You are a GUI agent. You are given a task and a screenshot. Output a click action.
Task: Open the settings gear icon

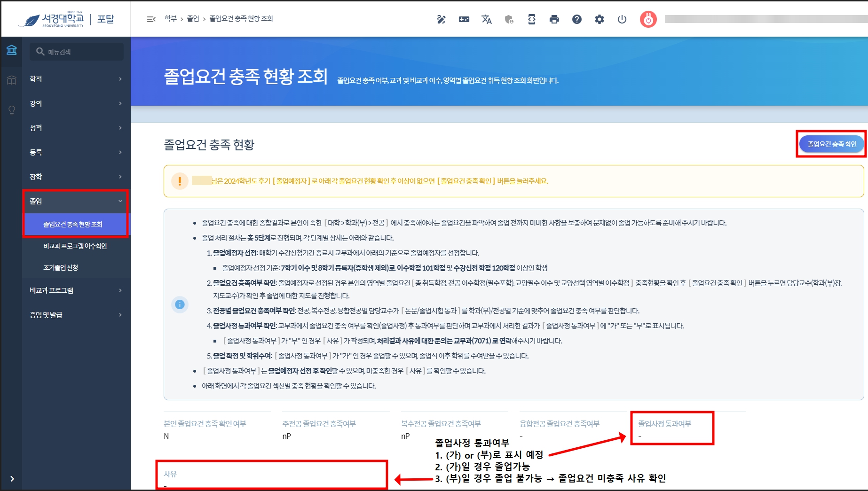[599, 19]
